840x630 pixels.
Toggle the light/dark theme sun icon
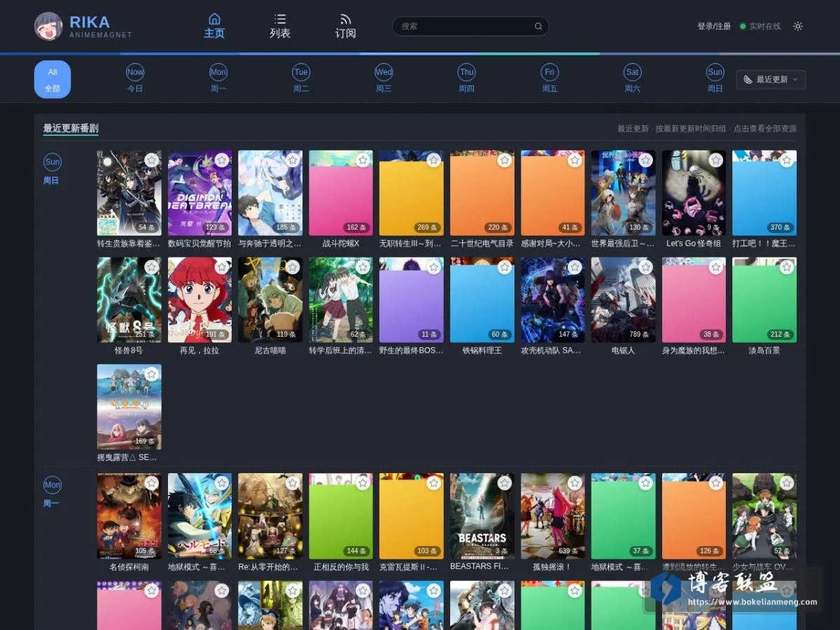point(798,26)
